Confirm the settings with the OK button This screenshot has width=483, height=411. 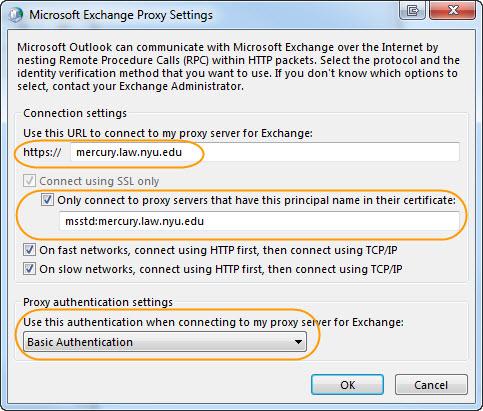(x=347, y=385)
